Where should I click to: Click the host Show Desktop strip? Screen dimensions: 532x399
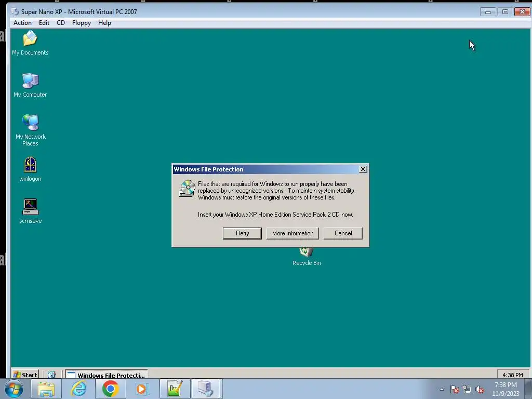528,389
